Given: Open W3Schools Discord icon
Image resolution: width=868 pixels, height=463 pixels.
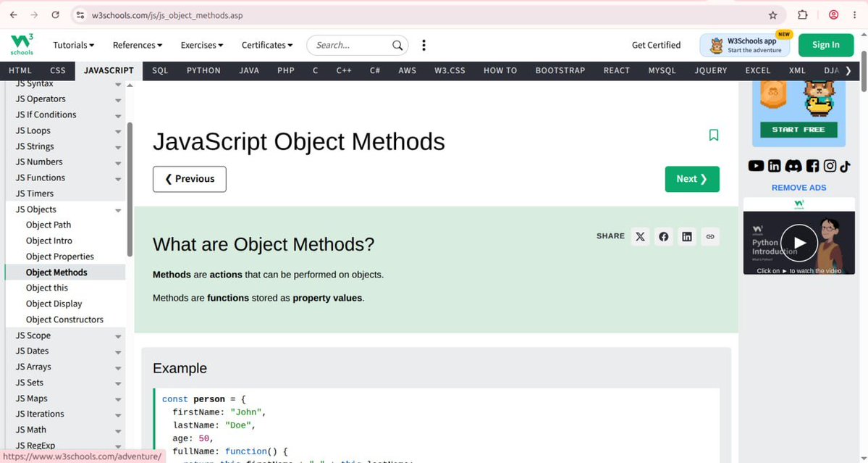Looking at the screenshot, I should 793,166.
